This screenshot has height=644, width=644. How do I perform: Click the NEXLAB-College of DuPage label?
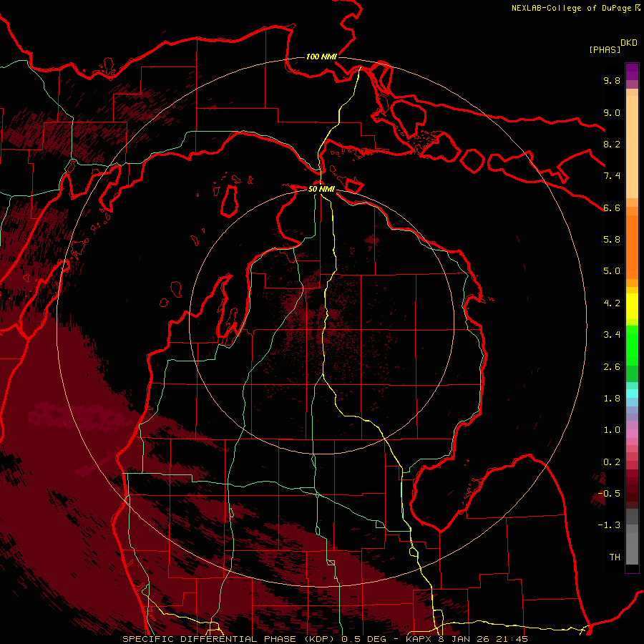tap(572, 8)
